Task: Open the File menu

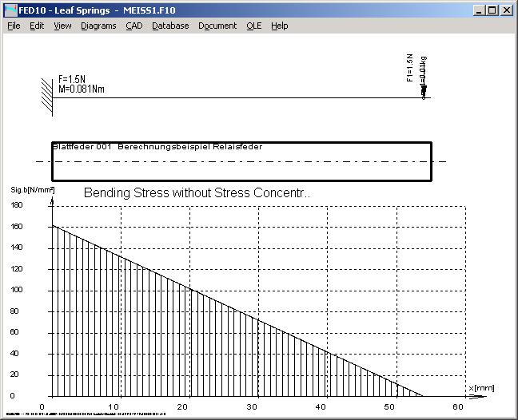Action: 14,26
